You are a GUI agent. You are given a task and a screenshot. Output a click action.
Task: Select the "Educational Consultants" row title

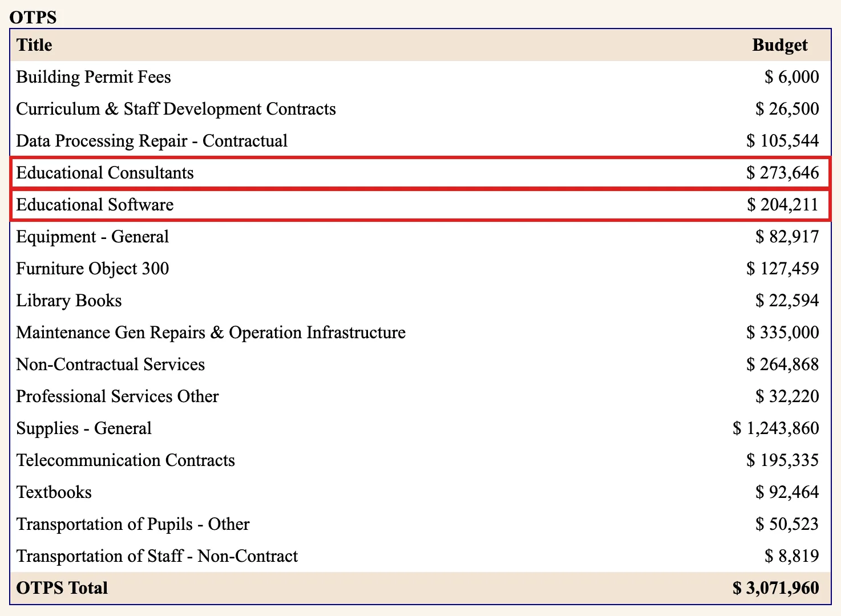click(x=105, y=173)
